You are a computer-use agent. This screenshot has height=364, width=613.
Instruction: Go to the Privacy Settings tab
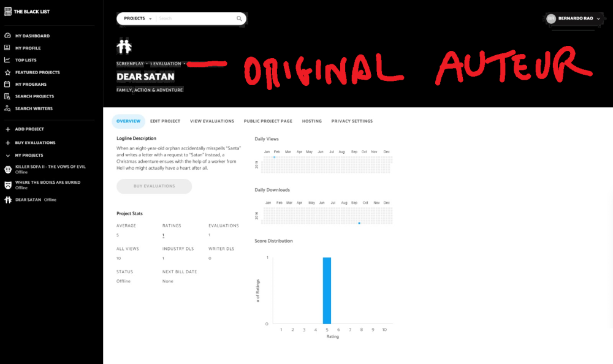coord(352,121)
